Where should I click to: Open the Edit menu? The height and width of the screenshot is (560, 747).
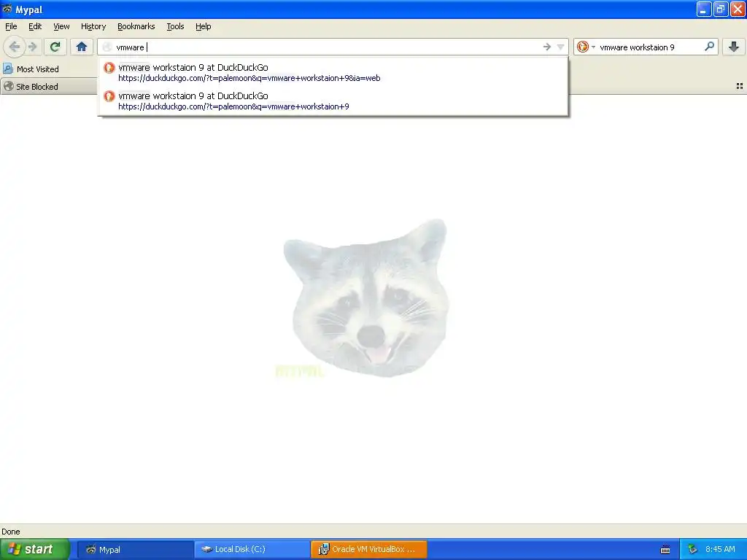(x=35, y=26)
